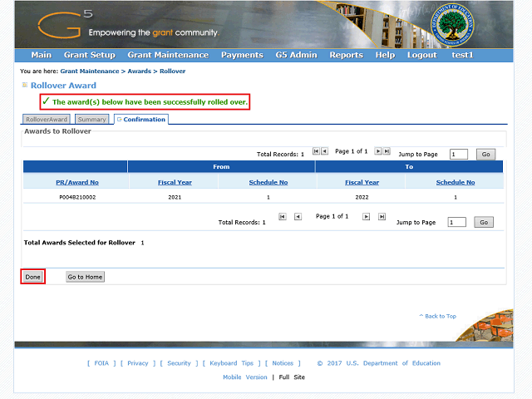Select the Confirmation tab
This screenshot has width=532, height=399.
coord(141,120)
